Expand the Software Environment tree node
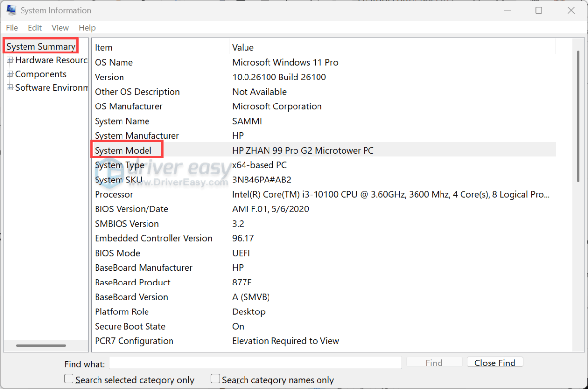The width and height of the screenshot is (588, 389). point(10,87)
